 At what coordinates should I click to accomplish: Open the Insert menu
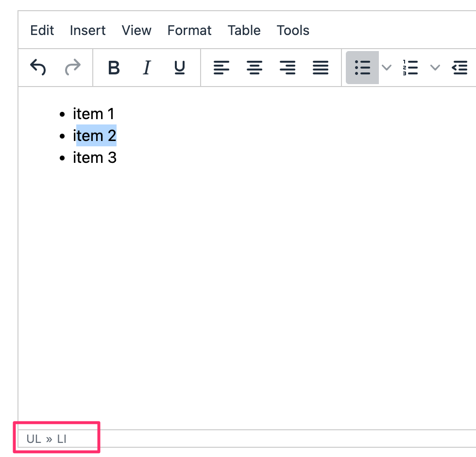coord(87,31)
